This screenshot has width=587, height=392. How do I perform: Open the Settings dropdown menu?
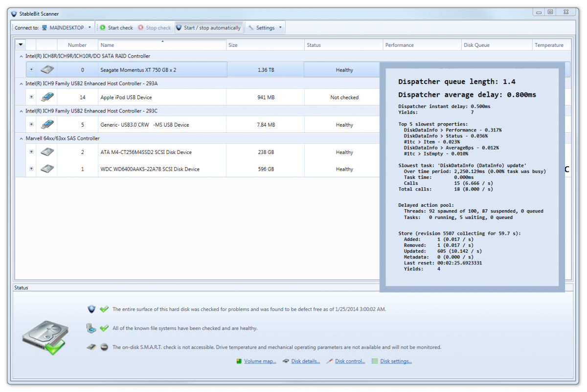[280, 28]
